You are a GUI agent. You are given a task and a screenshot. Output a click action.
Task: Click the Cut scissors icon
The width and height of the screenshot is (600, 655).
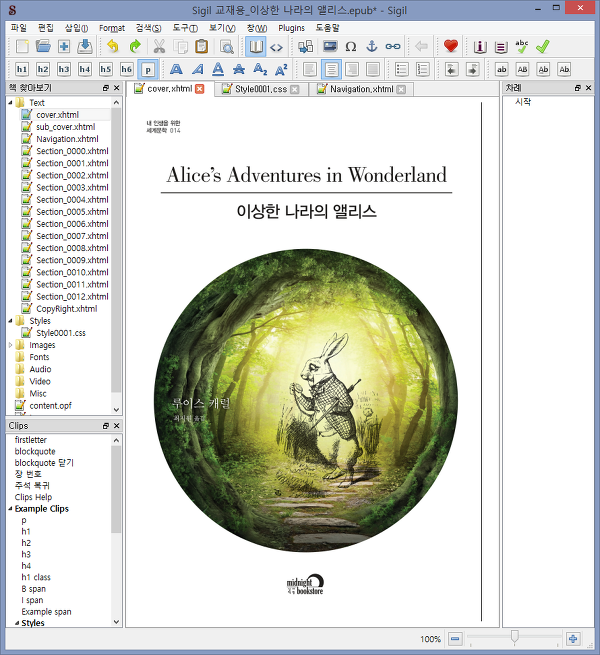pyautogui.click(x=159, y=46)
